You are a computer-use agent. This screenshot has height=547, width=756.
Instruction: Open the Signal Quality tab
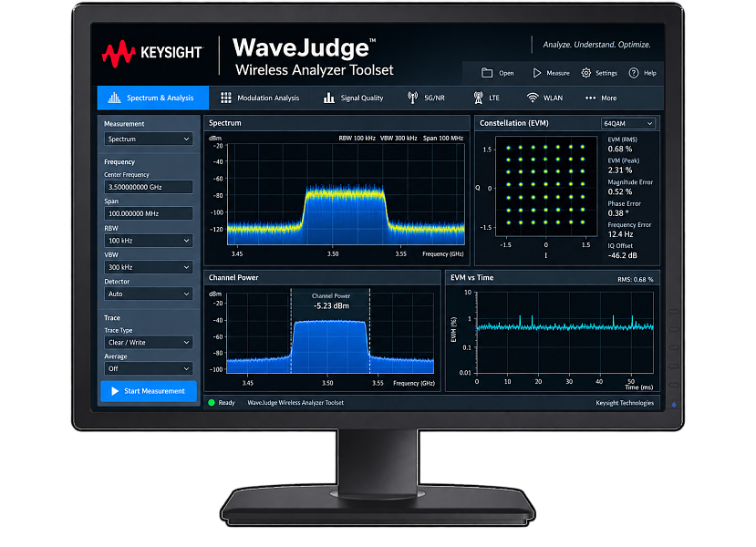click(x=354, y=98)
